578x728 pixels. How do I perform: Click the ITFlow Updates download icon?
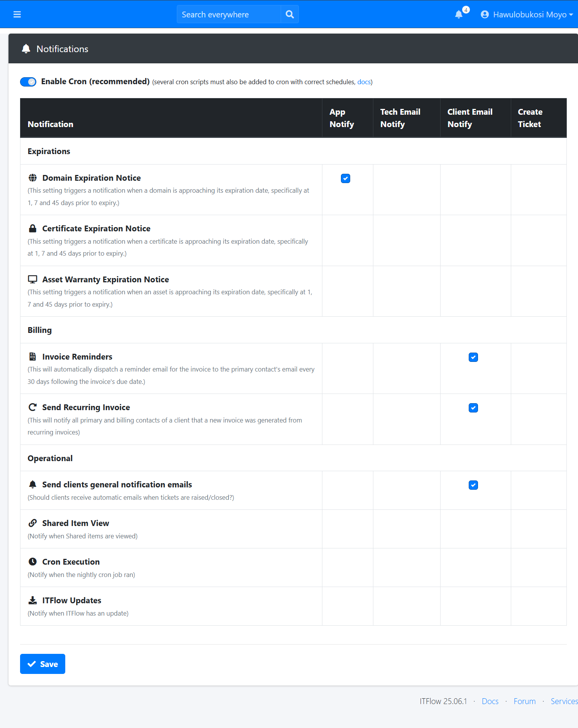(33, 600)
